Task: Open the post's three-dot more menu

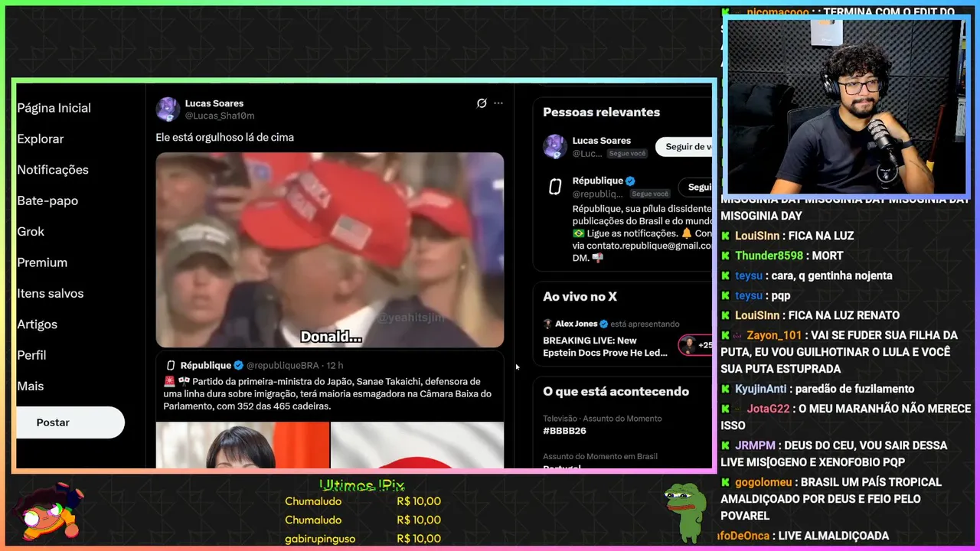Action: [498, 103]
